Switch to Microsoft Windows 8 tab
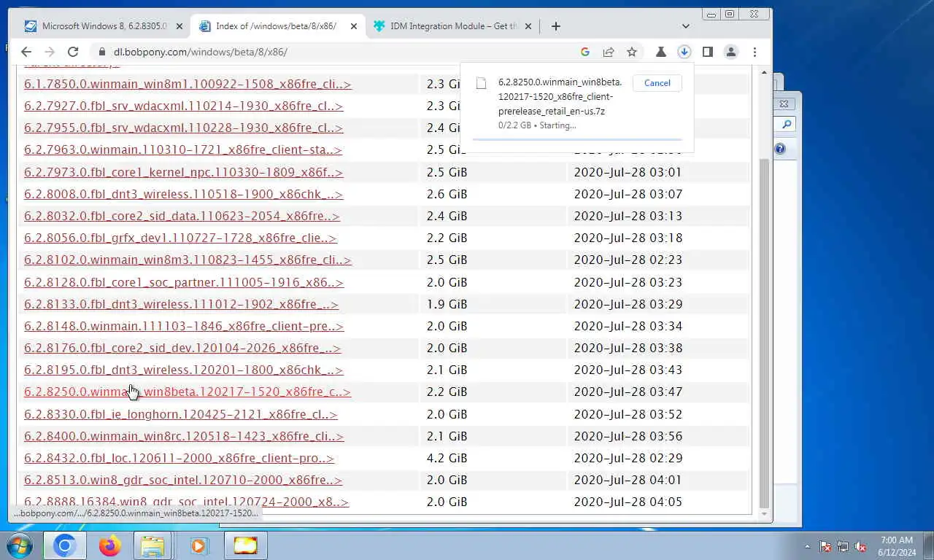Screen dimensions: 934x560 pyautogui.click(x=104, y=26)
